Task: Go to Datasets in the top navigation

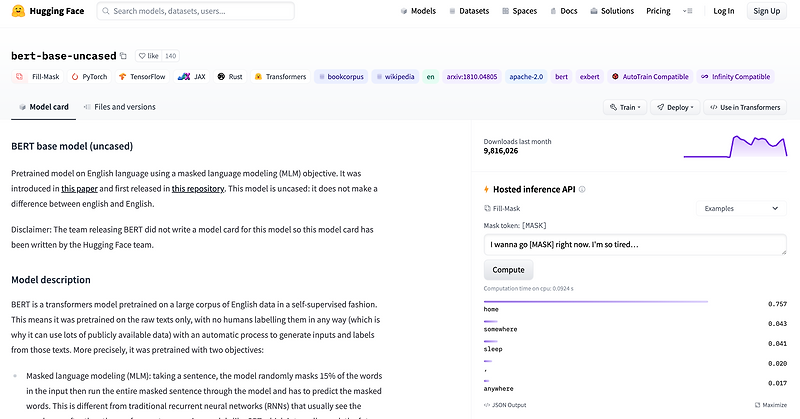Action: click(468, 11)
